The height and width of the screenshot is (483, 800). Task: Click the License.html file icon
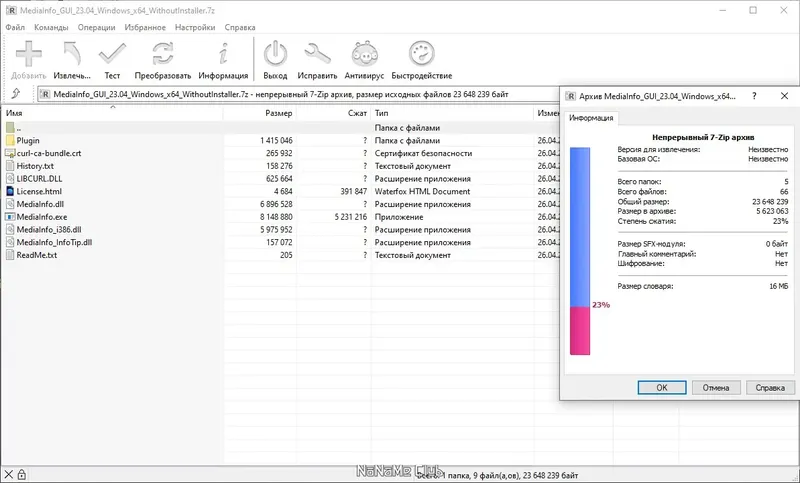pyautogui.click(x=10, y=191)
